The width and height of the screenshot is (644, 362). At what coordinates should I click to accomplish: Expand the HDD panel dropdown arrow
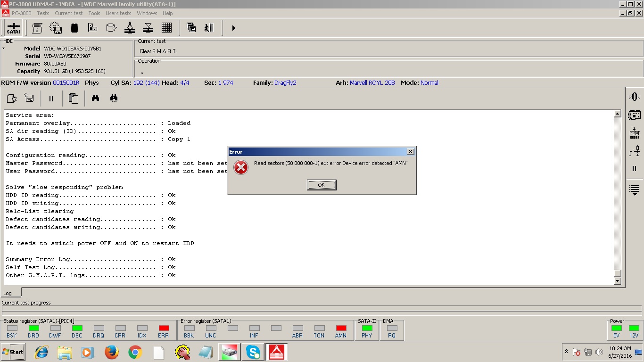[x=4, y=49]
